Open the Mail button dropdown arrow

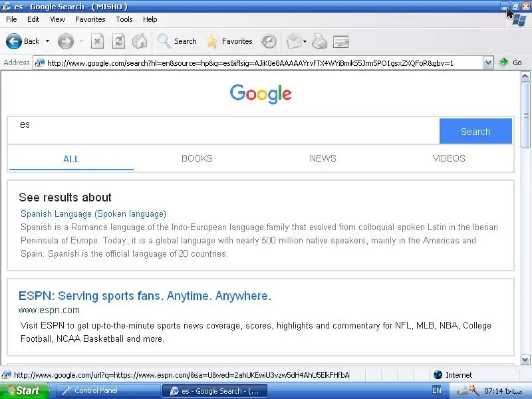pyautogui.click(x=305, y=42)
